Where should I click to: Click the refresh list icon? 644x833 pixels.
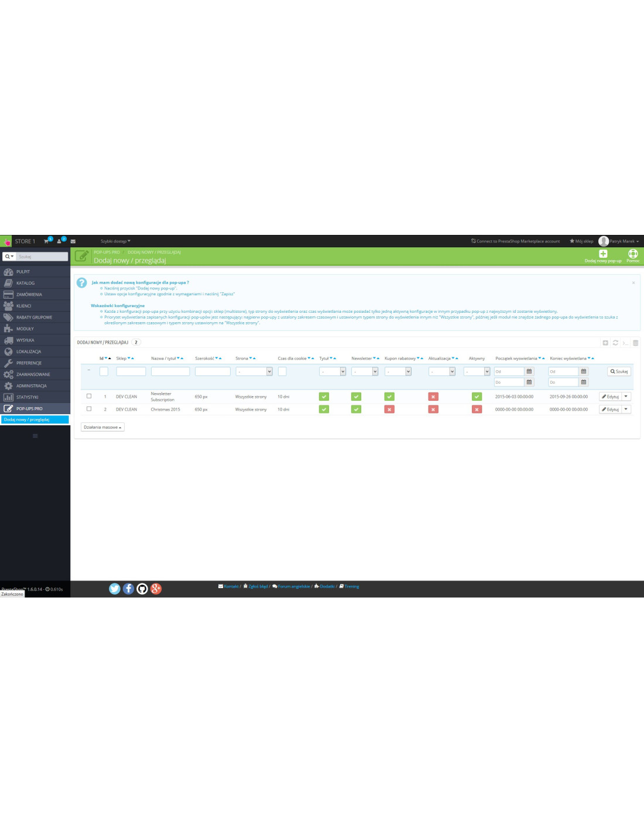click(x=615, y=343)
